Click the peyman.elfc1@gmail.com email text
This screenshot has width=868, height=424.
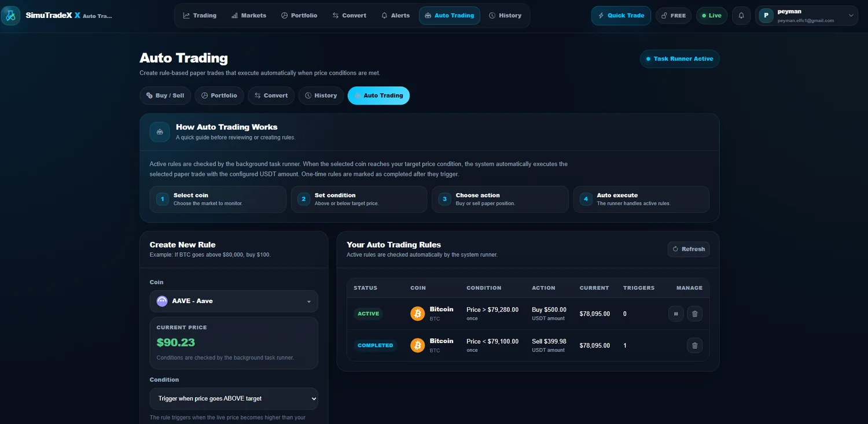806,21
